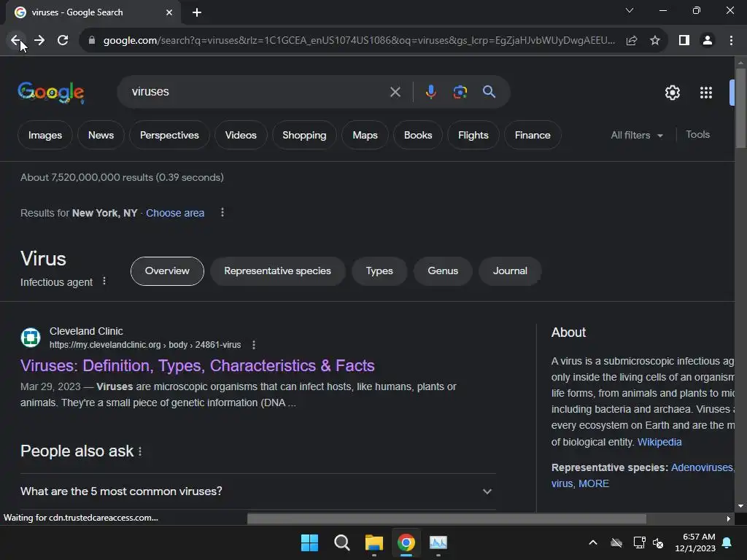Open People also ask options menu
The width and height of the screenshot is (747, 560).
140,451
